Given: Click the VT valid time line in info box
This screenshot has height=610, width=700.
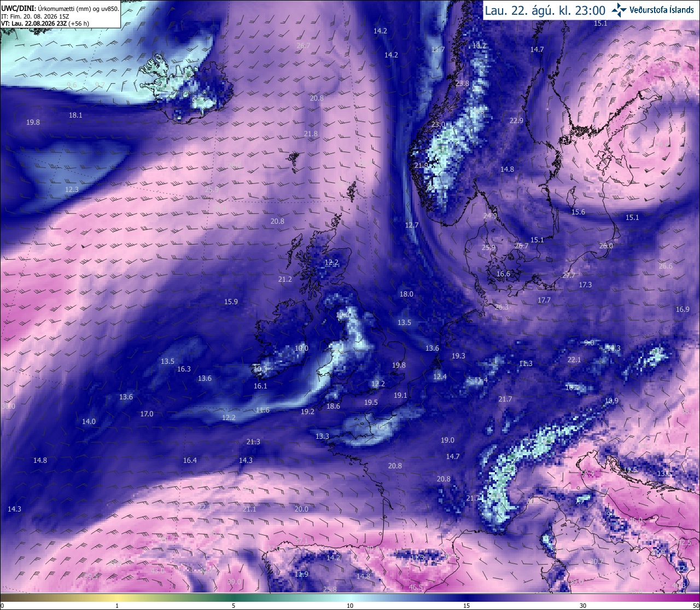Looking at the screenshot, I should click(45, 24).
